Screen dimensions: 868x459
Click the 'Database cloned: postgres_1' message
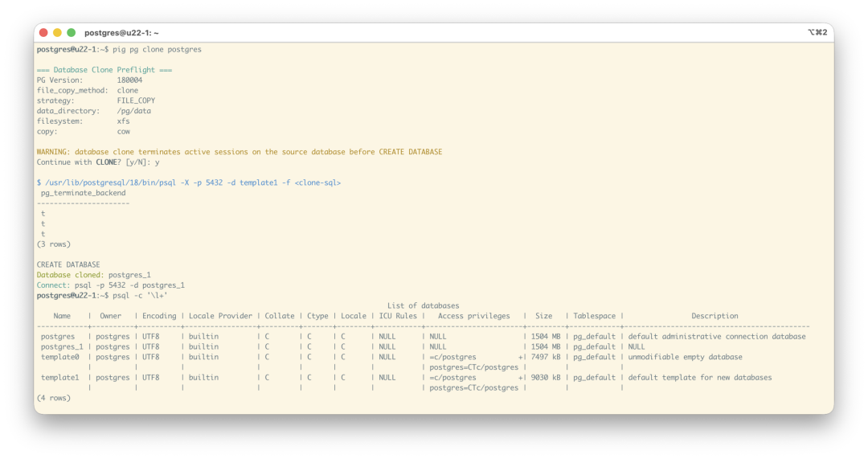(93, 275)
